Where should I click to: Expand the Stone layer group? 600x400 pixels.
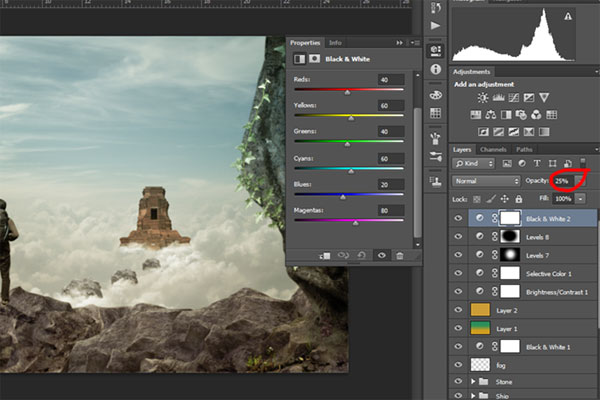click(x=473, y=381)
